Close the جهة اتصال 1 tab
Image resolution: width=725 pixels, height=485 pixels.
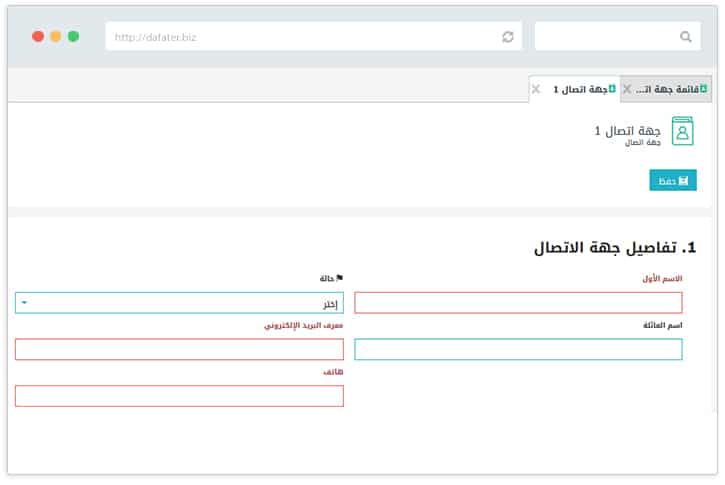pyautogui.click(x=536, y=89)
